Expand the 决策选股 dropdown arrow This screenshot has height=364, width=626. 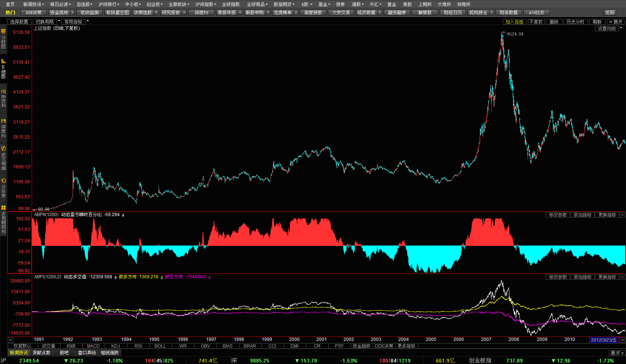pos(156,13)
